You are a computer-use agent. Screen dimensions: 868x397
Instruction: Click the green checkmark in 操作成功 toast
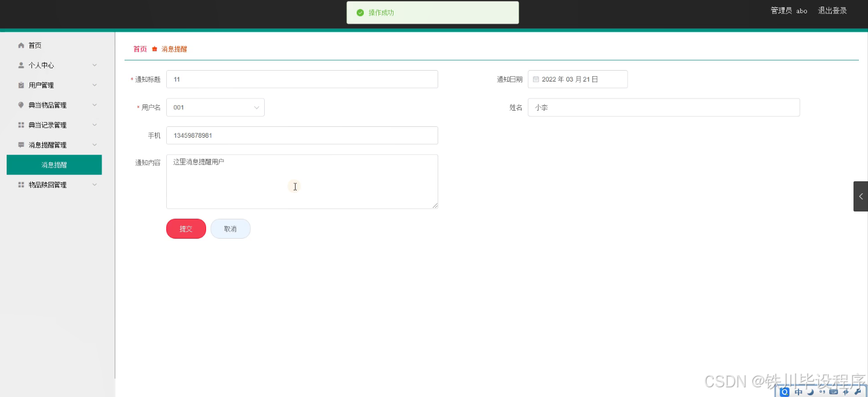pyautogui.click(x=360, y=13)
